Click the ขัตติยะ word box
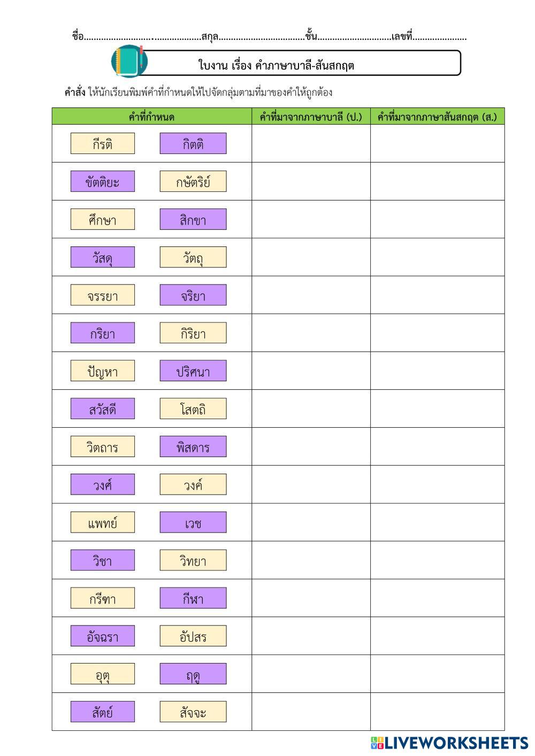This screenshot has height=756, width=535. click(x=103, y=182)
